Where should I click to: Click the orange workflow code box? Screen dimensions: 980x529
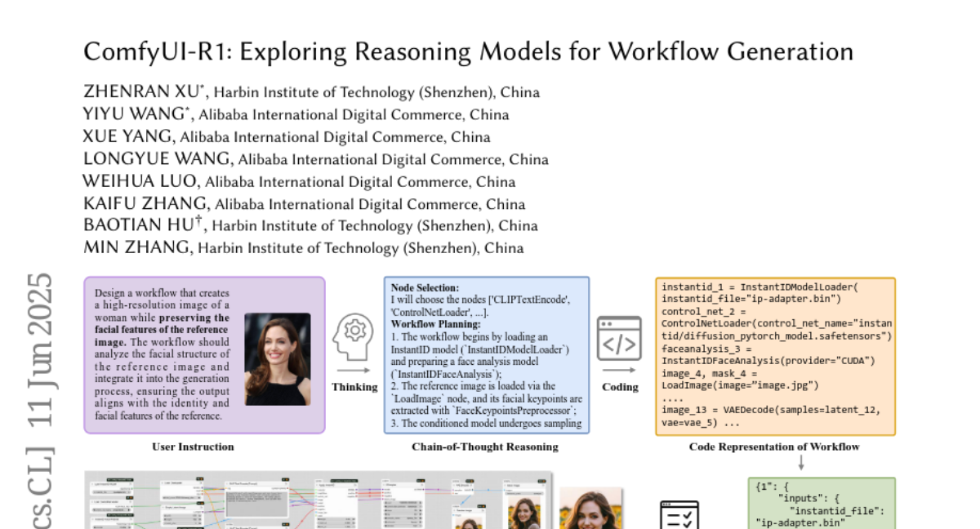(x=774, y=355)
